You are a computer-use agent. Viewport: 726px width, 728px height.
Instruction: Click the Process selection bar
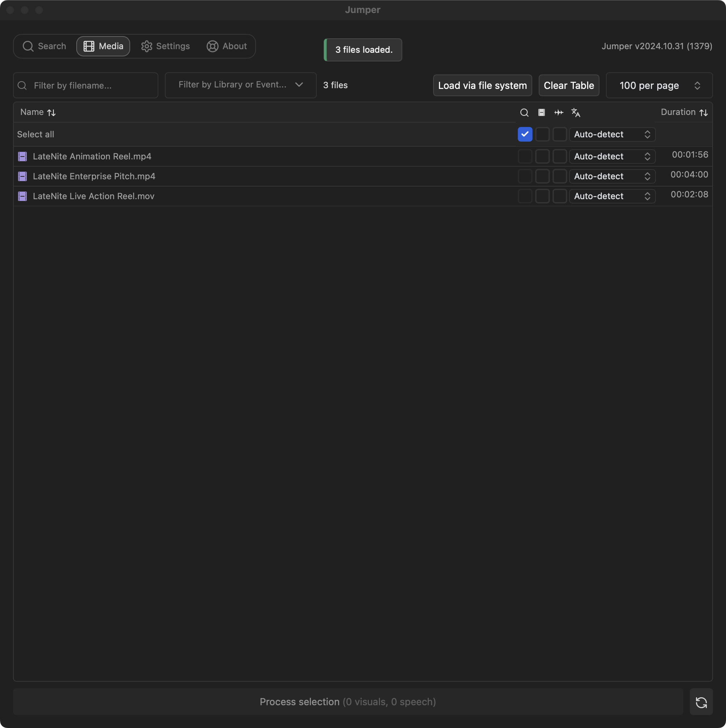[x=347, y=702]
